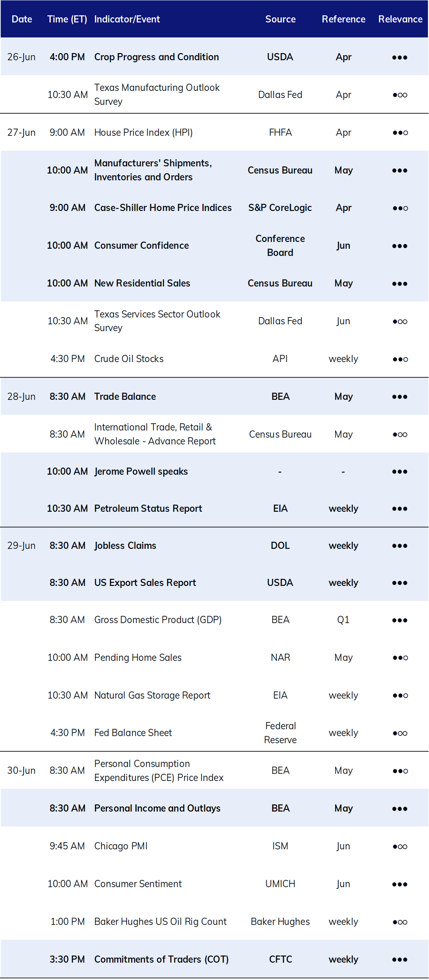Click the relevance dots for Crop Progress and Condition

pos(400,58)
